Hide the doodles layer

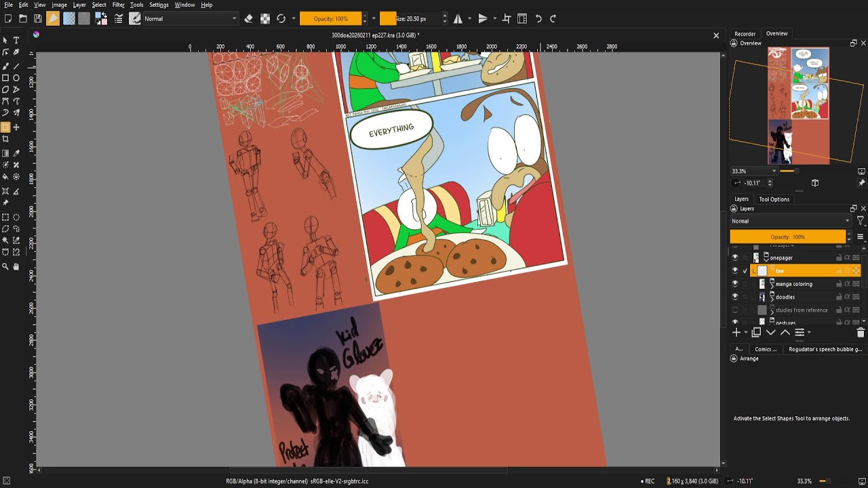[x=734, y=297]
